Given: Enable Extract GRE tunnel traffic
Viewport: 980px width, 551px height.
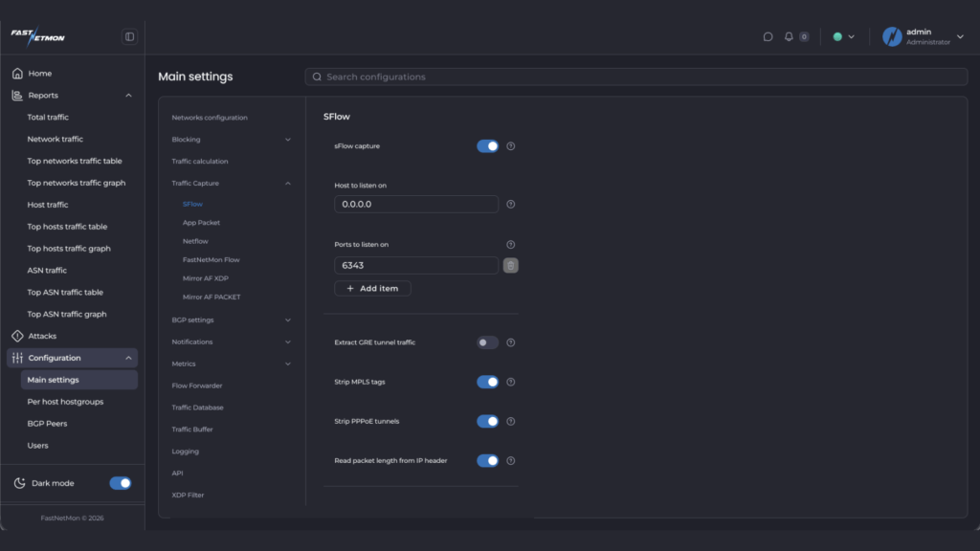Looking at the screenshot, I should pos(488,342).
